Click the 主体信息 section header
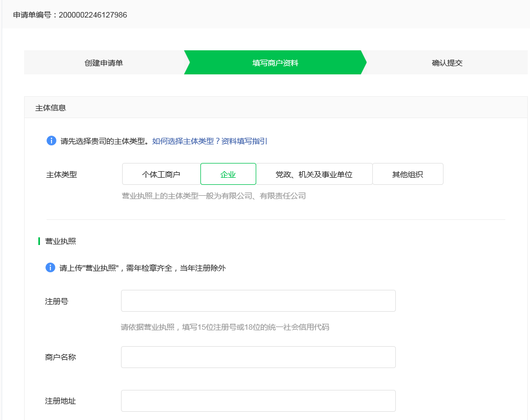The width and height of the screenshot is (530, 420). (x=51, y=108)
